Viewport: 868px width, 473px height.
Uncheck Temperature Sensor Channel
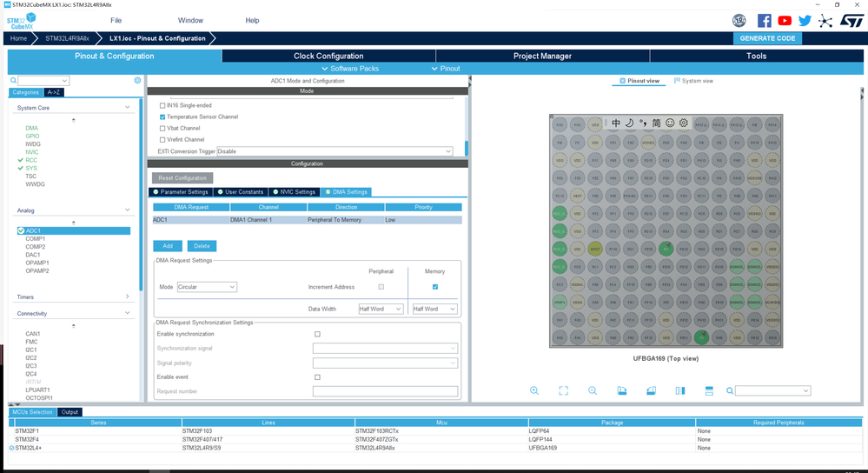pyautogui.click(x=162, y=117)
